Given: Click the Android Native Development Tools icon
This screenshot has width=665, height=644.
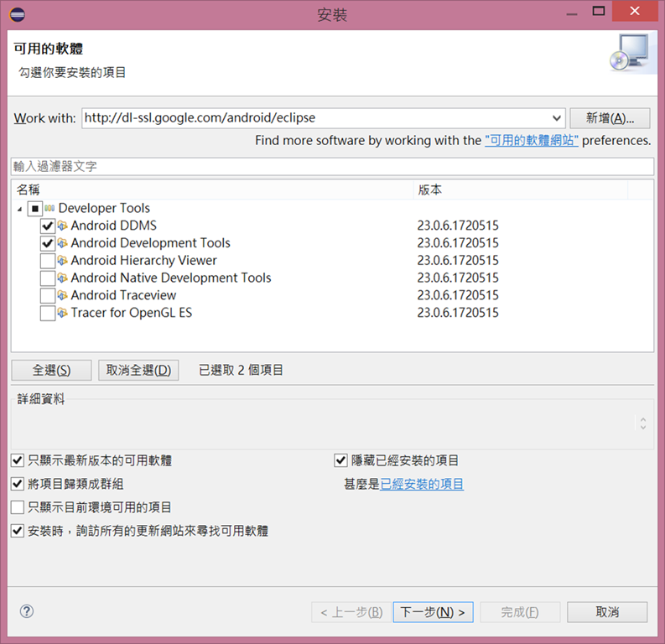Looking at the screenshot, I should (62, 278).
